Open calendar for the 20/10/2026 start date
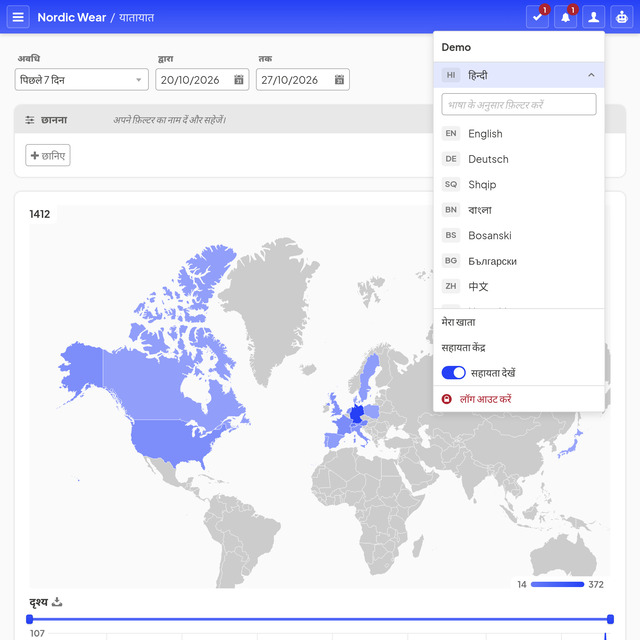640x640 pixels. [239, 80]
